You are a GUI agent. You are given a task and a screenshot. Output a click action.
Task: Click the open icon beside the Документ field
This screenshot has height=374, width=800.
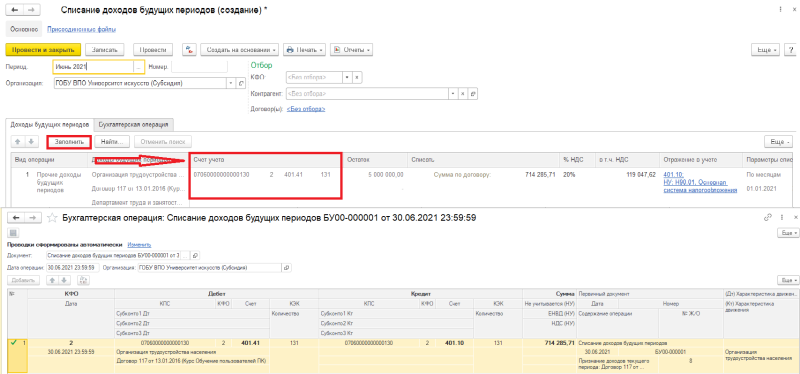tap(195, 255)
